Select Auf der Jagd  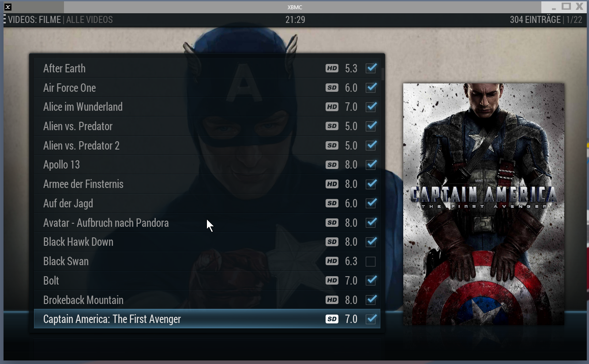[207, 203]
